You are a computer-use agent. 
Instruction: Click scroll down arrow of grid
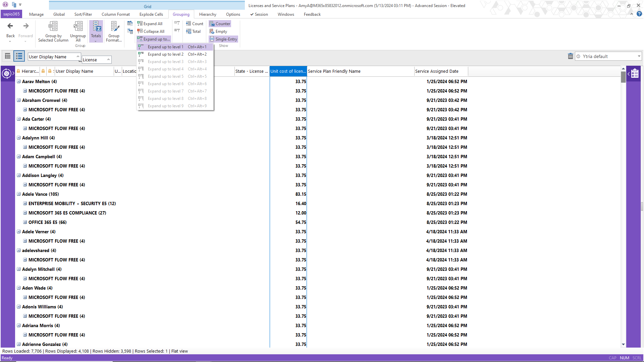[623, 344]
